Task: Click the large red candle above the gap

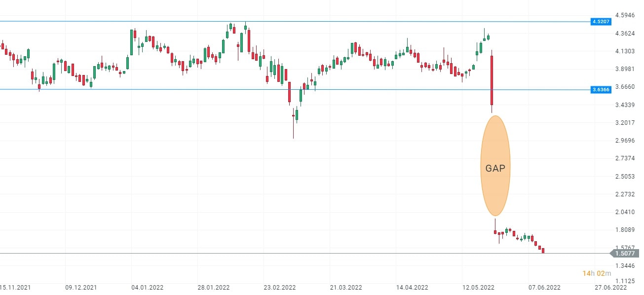Action: 492,80
